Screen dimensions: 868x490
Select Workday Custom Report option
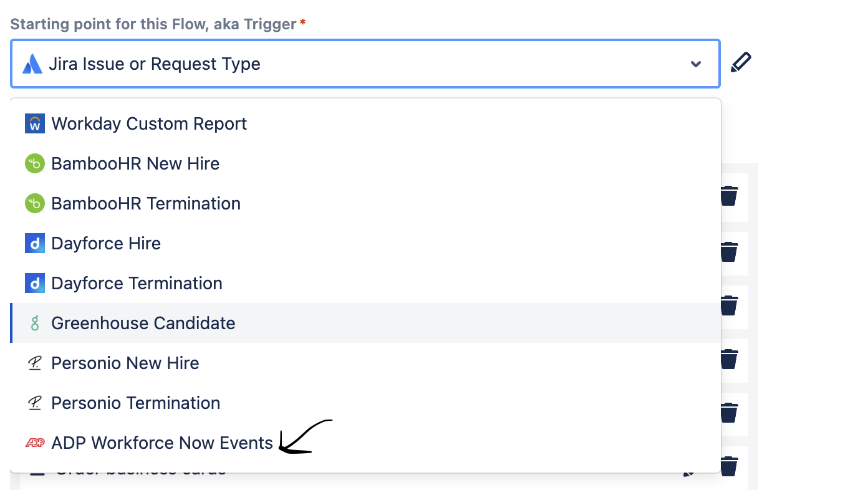pos(365,123)
